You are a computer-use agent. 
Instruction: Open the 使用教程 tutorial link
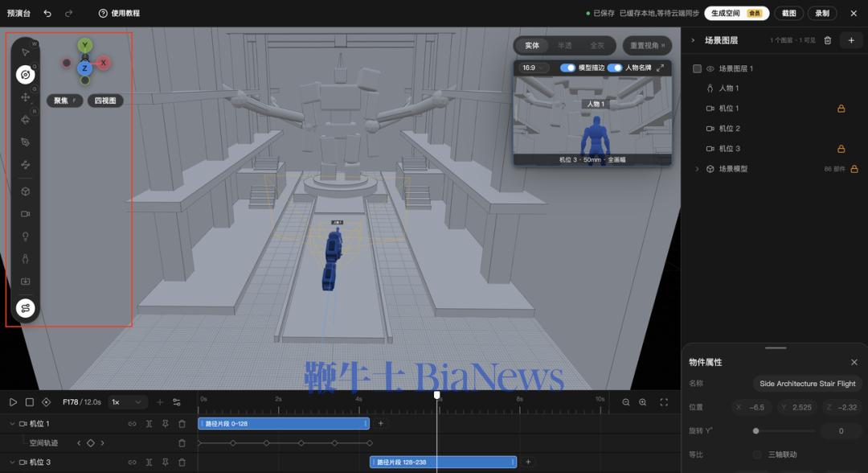point(119,14)
